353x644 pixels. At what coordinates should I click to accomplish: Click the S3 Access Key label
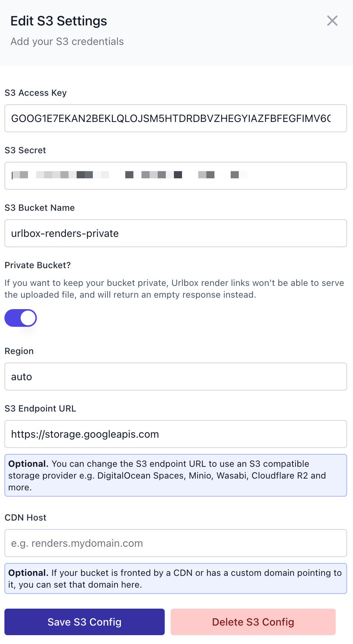pyautogui.click(x=36, y=93)
